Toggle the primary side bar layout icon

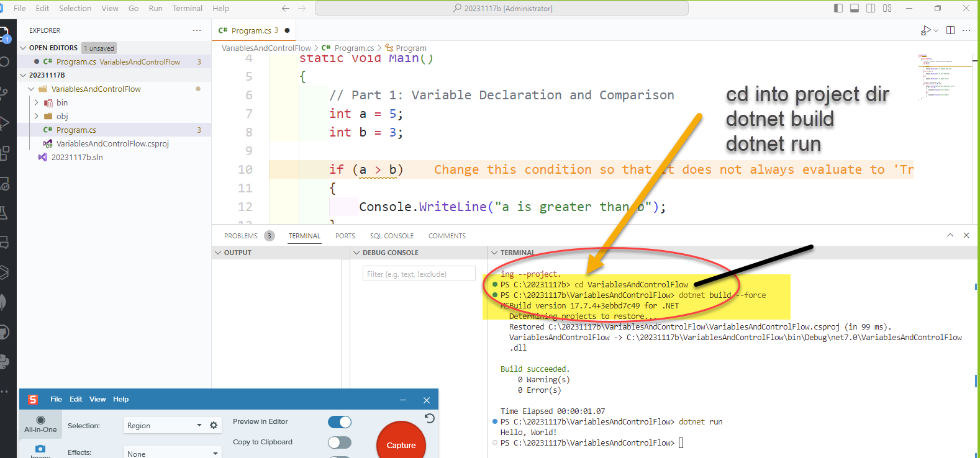coord(838,8)
